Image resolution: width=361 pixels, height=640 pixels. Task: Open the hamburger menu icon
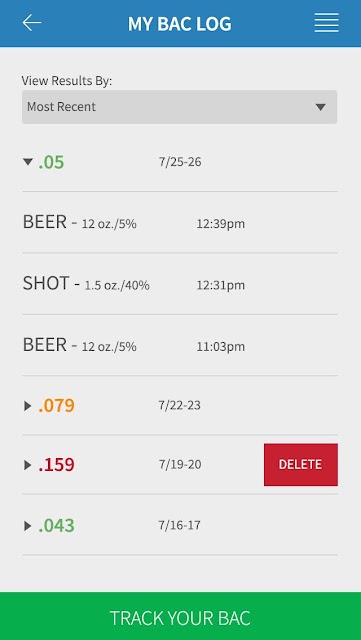tap(326, 23)
